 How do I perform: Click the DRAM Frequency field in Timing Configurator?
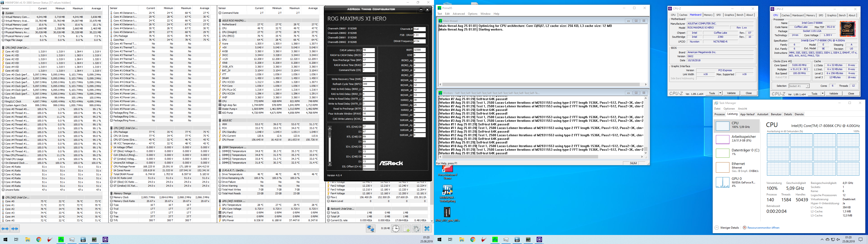[420, 41]
